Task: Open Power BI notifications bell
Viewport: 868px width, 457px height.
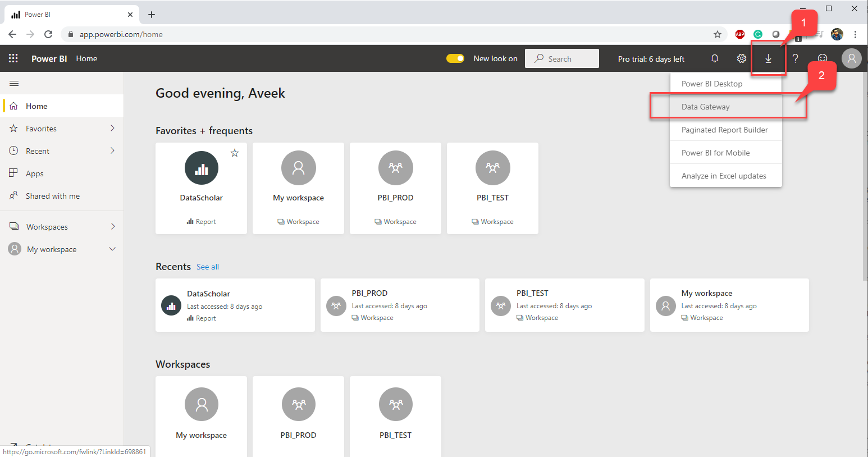Action: click(714, 58)
